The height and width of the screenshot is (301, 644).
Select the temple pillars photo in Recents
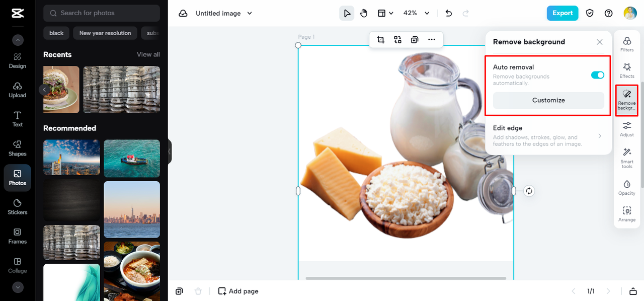(122, 90)
